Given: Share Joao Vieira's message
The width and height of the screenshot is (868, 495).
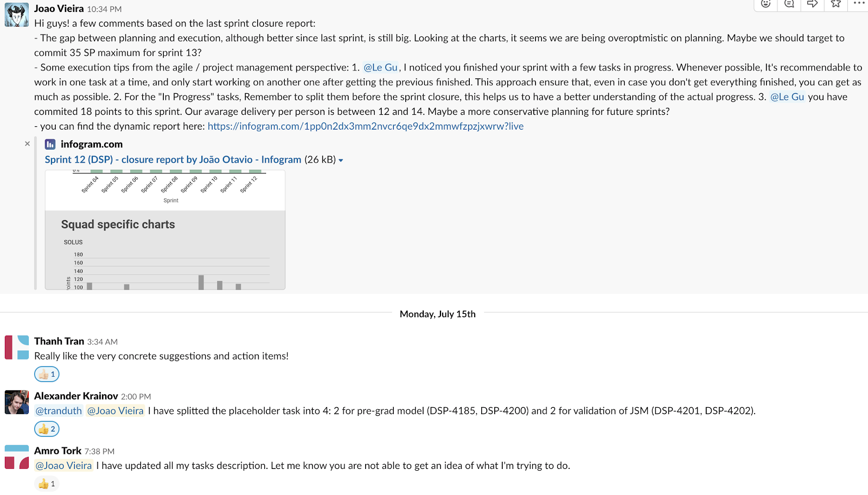Looking at the screenshot, I should 812,5.
